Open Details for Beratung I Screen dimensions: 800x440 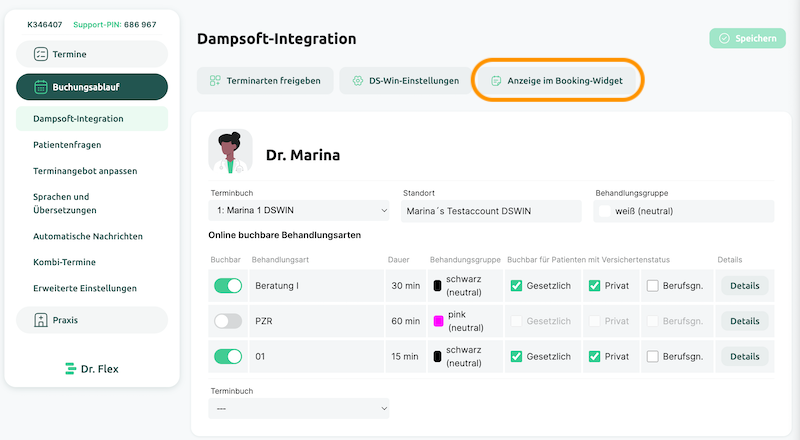point(744,286)
